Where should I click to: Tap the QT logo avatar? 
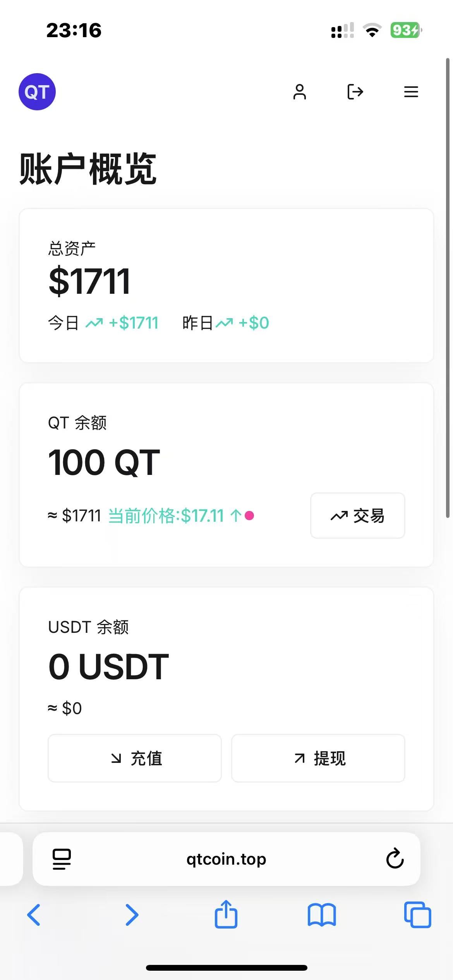[37, 92]
